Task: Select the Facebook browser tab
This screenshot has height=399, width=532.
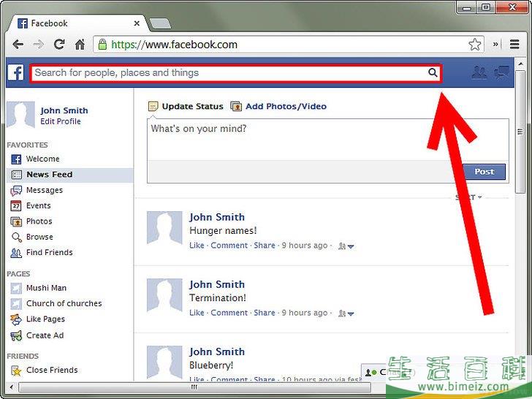Action: [x=80, y=23]
